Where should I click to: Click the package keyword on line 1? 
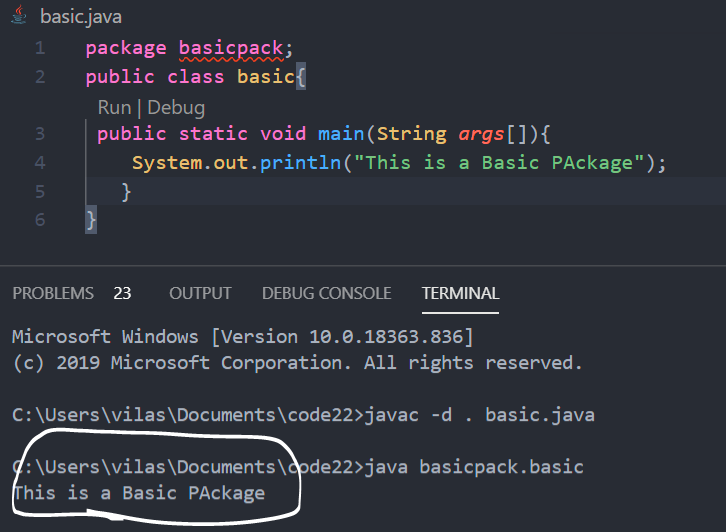126,49
